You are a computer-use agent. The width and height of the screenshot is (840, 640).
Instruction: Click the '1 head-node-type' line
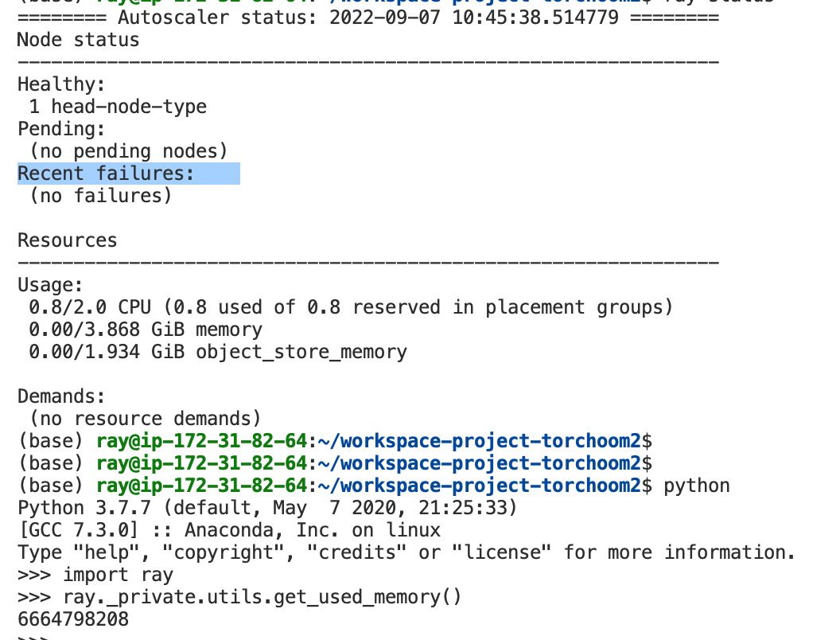point(118,107)
